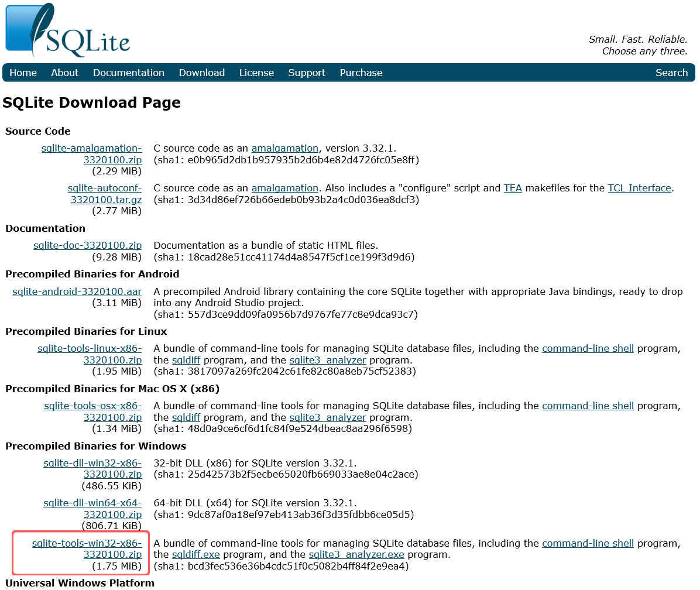Click '64-bit DLL (x64) for SQLite version 3.32.1.' text
The image size is (700, 590).
coord(255,503)
